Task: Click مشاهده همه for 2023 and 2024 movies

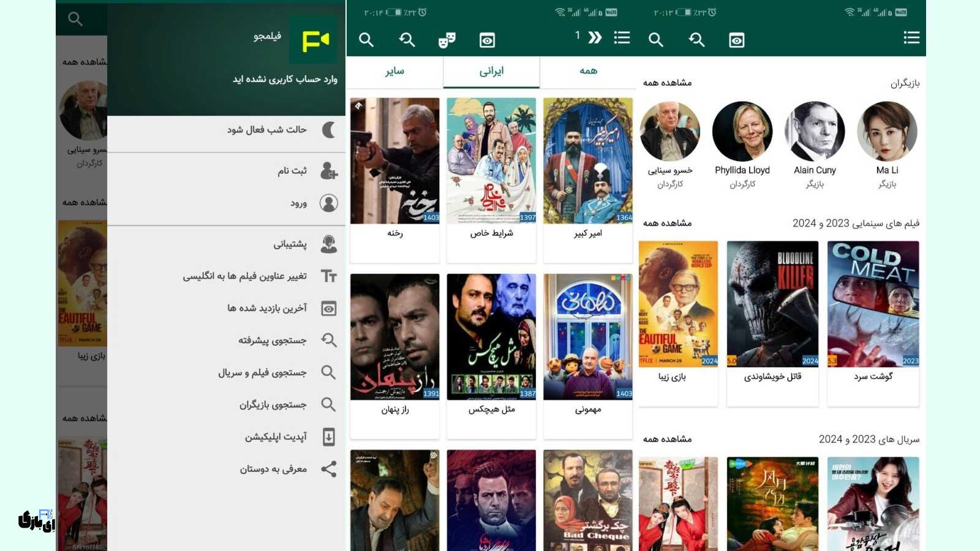Action: click(x=667, y=223)
